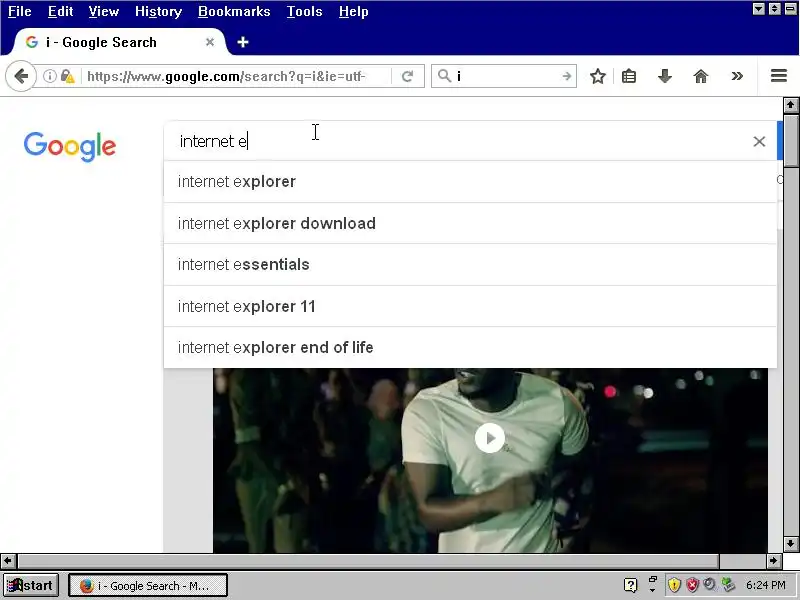Bookmark this page with star icon
This screenshot has height=600, width=800.
pos(597,77)
